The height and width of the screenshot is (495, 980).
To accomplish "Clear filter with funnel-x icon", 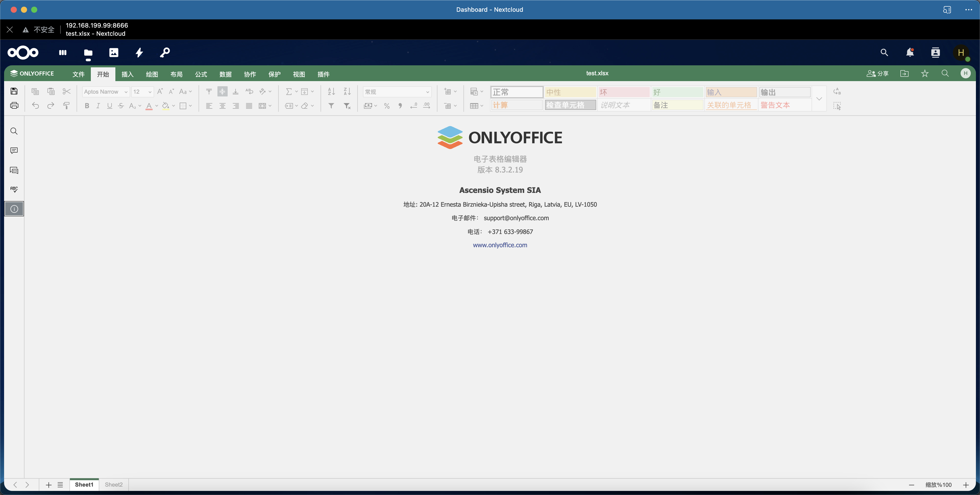I will 347,106.
